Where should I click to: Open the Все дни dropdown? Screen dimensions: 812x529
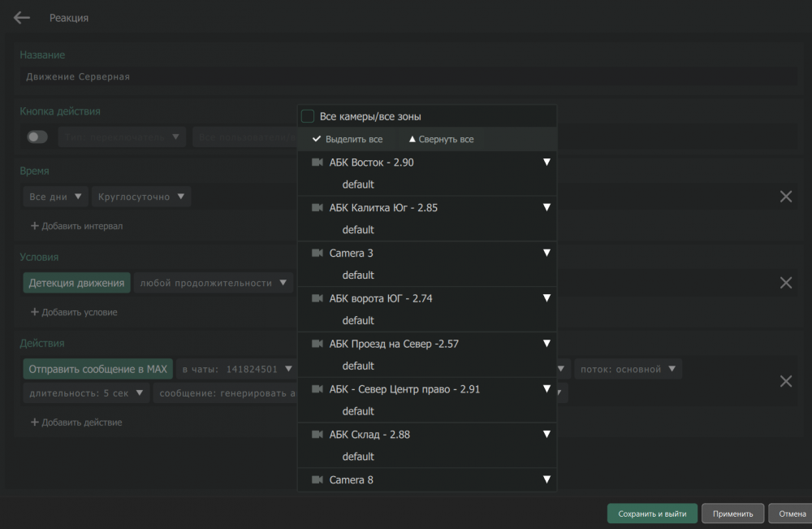(x=55, y=197)
